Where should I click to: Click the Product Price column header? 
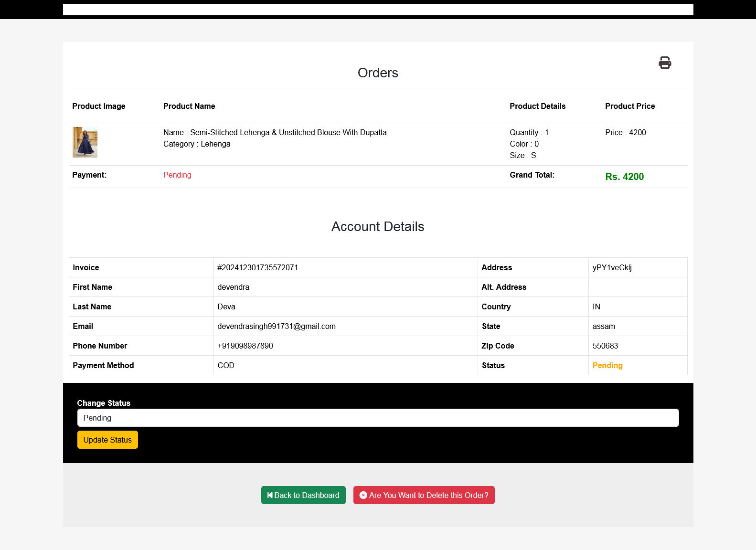(x=629, y=106)
